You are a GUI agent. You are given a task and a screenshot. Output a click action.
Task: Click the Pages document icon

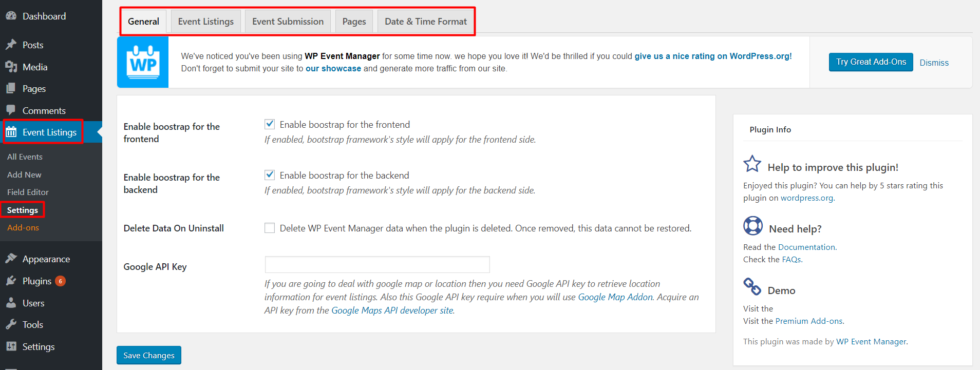tap(11, 88)
